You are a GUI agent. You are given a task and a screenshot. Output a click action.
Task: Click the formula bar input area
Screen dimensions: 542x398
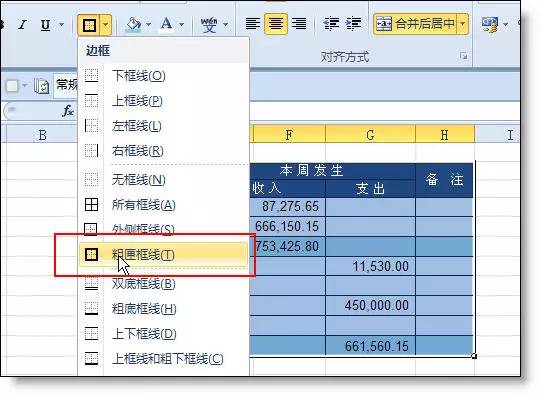384,111
